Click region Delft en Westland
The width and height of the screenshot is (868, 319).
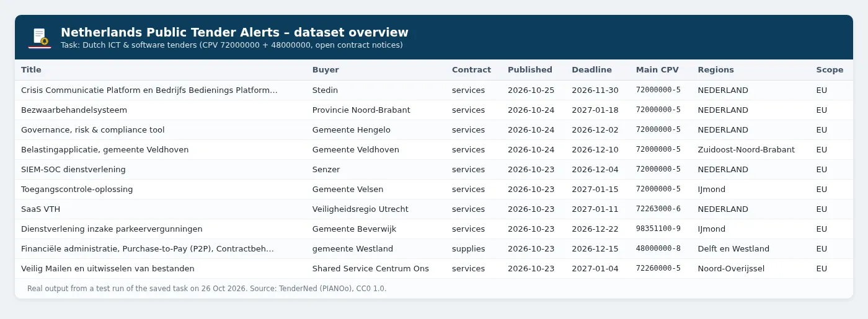tap(733, 249)
